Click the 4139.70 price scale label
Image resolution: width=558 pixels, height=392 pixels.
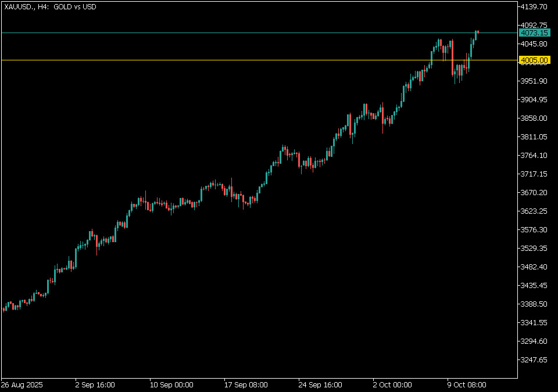(535, 7)
